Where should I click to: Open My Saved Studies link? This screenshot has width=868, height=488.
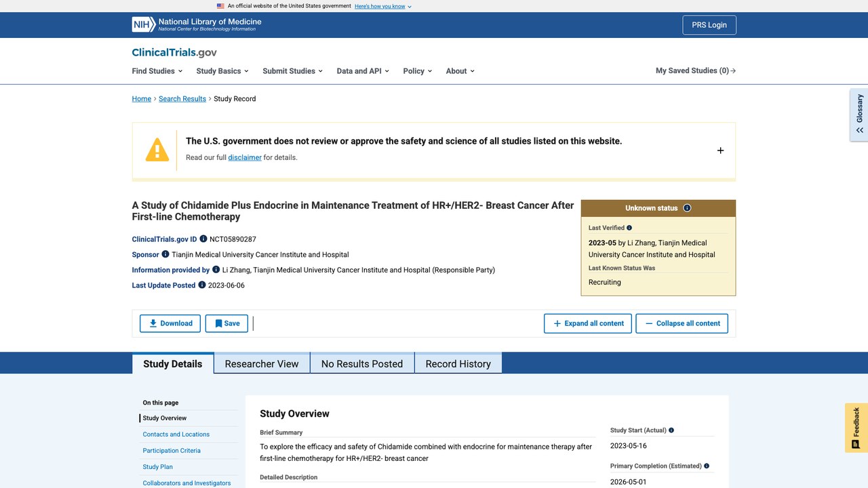[696, 70]
